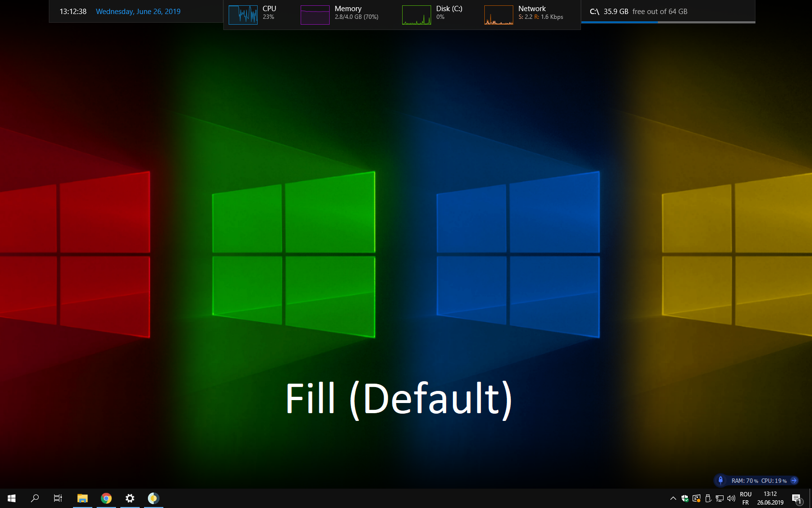
Task: Open Settings via the gear icon
Action: point(130,498)
